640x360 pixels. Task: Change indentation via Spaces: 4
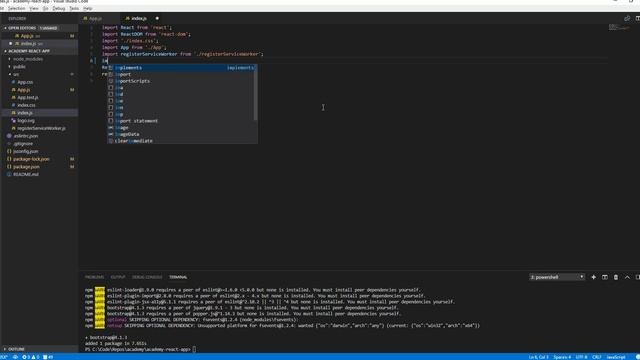[x=562, y=357]
